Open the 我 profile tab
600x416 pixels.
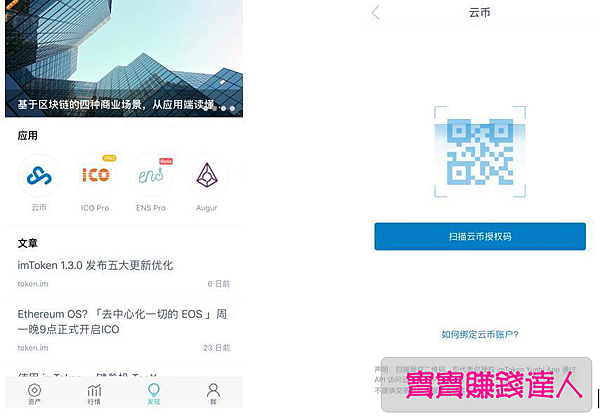tap(213, 394)
